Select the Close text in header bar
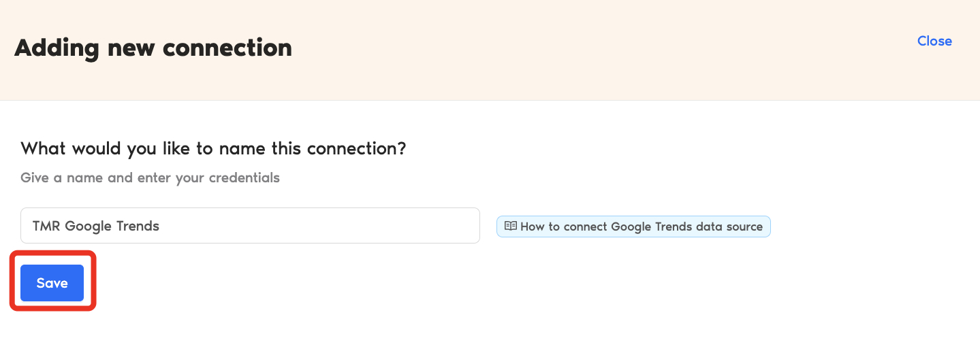Viewport: 980px width, 351px height. (x=934, y=41)
